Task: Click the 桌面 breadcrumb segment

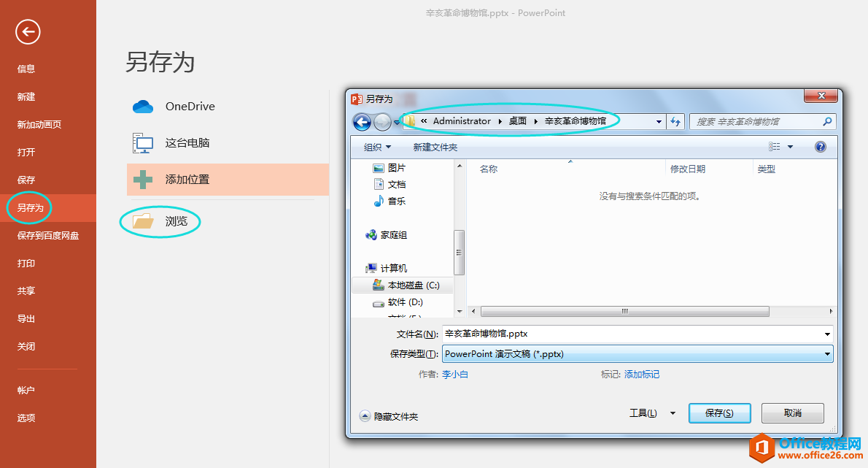Action: 518,120
